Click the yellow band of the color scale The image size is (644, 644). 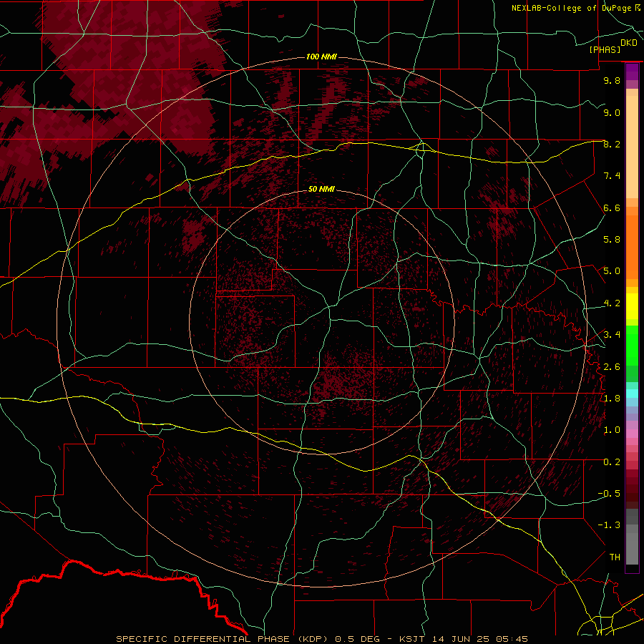[x=632, y=306]
